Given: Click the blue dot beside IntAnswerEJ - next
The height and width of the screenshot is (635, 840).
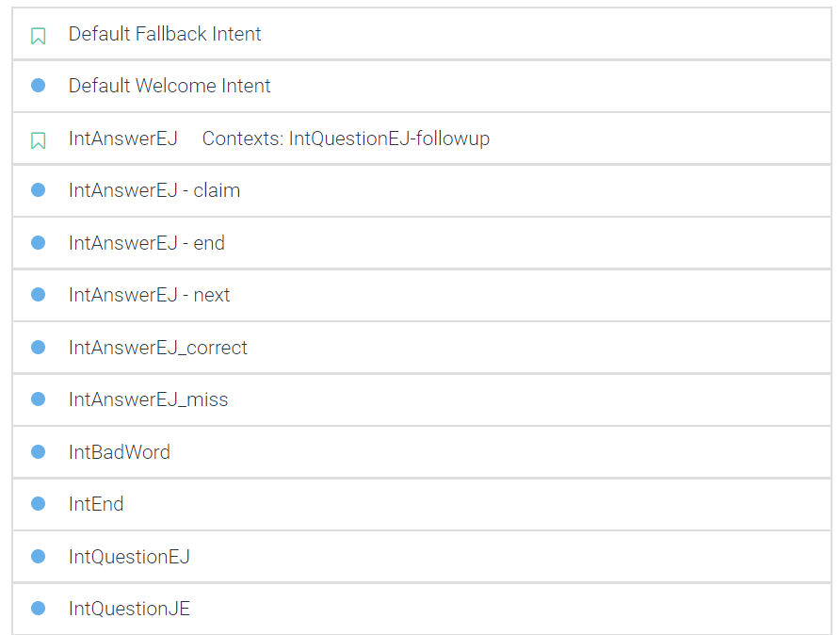Looking at the screenshot, I should point(39,295).
